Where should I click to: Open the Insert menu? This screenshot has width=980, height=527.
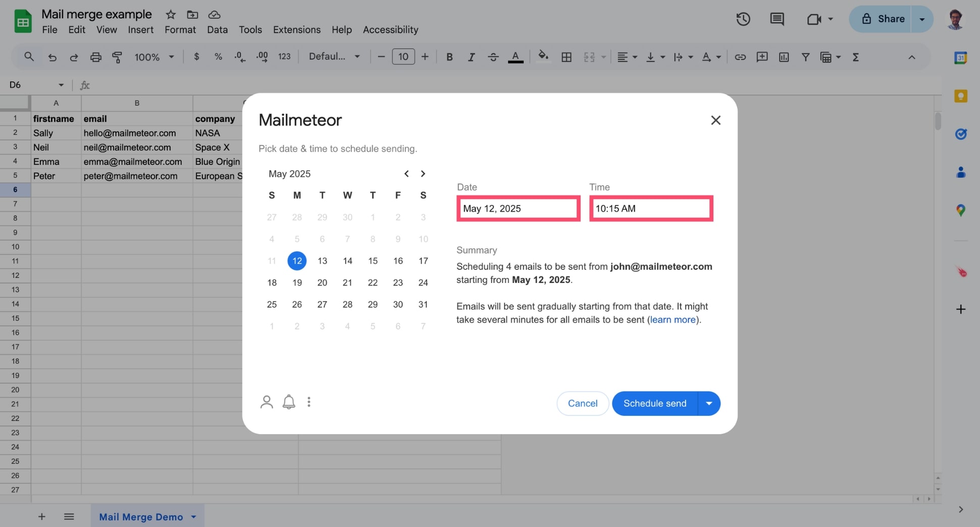140,30
